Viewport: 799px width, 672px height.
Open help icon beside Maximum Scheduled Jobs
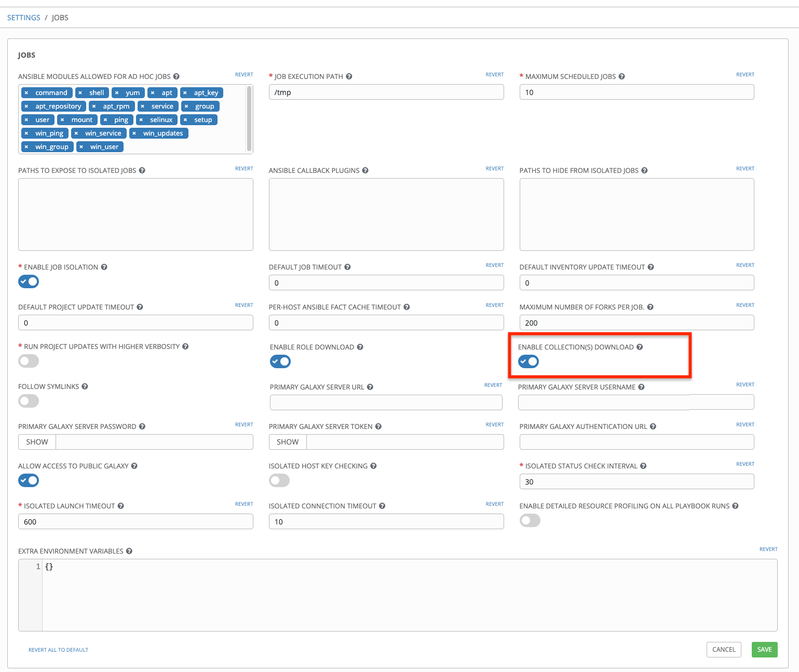(x=622, y=76)
